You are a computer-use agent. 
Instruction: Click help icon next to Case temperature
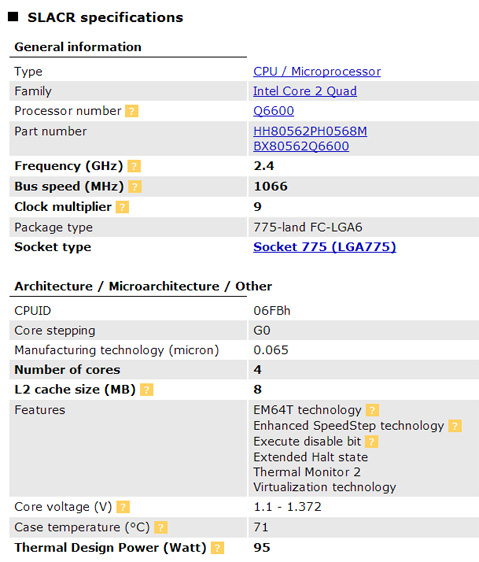click(161, 528)
